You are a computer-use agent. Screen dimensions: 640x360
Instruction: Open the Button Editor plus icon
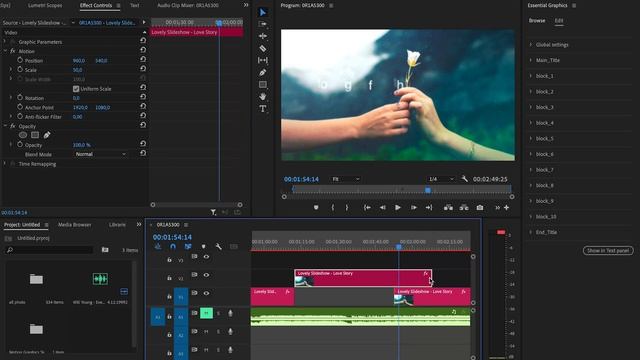click(x=507, y=207)
